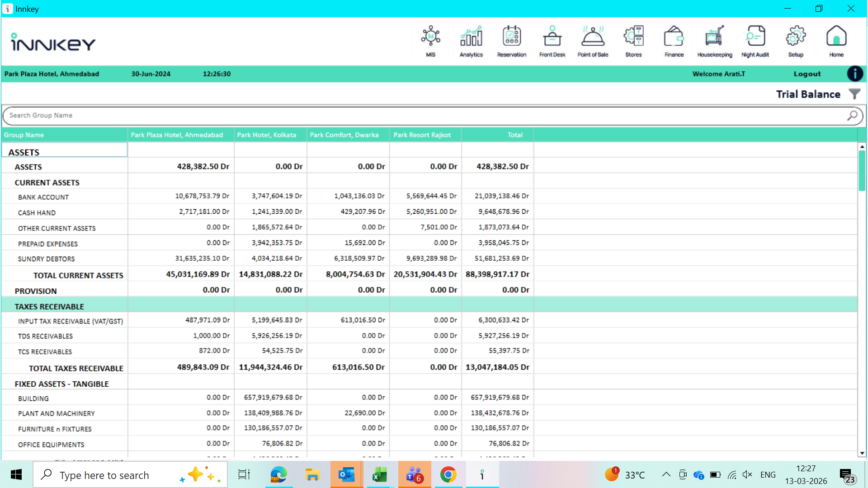Select the TDS RECEIVABLES row
Viewport: 868px width, 488px height.
tap(429, 336)
